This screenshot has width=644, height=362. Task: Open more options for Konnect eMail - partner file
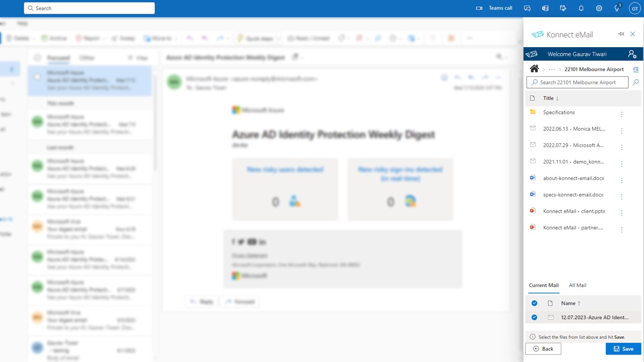click(622, 230)
